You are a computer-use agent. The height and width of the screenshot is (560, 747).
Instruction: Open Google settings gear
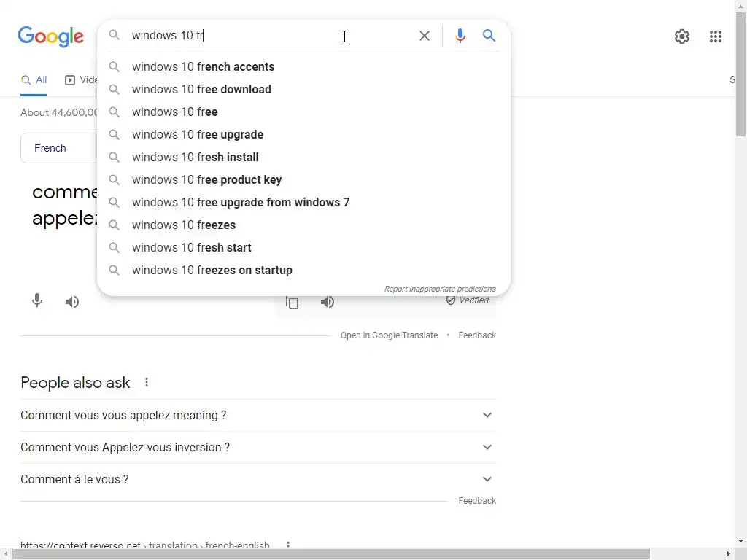pyautogui.click(x=682, y=36)
